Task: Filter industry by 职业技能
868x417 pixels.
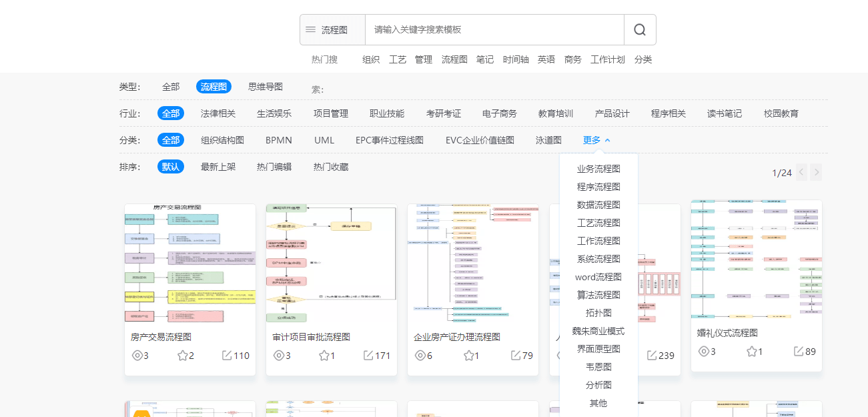Action: [x=387, y=113]
